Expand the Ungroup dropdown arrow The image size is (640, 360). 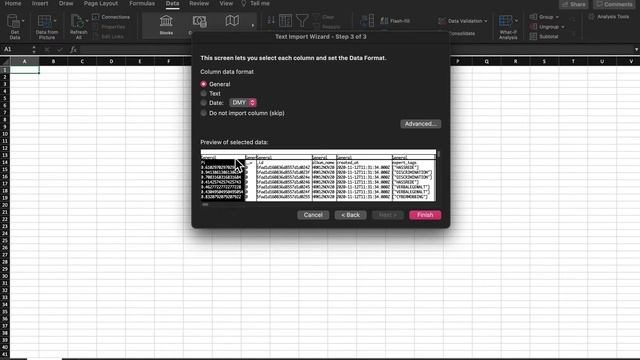click(563, 27)
